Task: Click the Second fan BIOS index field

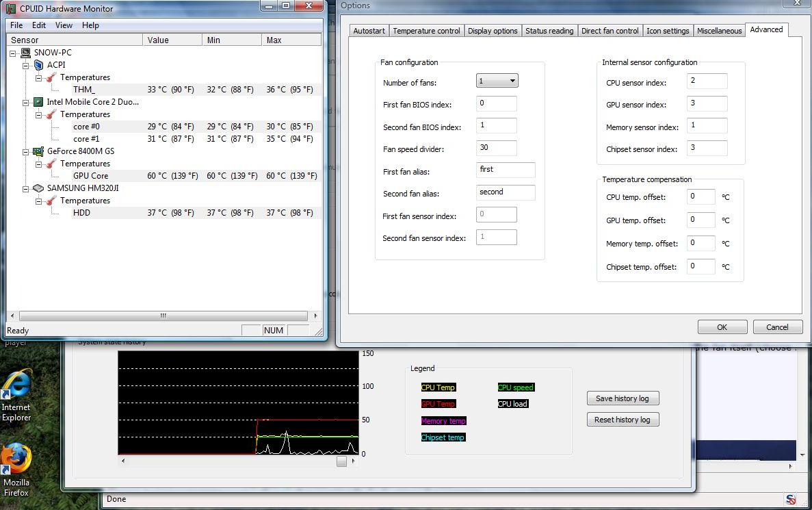Action: [496, 125]
